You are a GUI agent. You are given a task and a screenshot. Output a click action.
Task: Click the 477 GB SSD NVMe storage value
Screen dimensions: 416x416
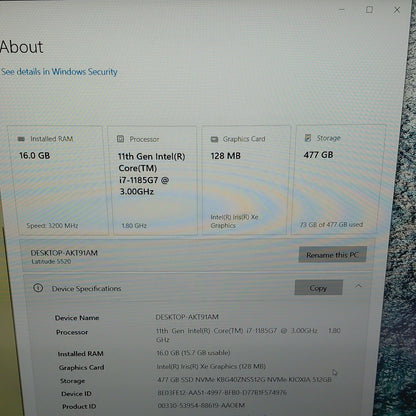[x=244, y=379]
